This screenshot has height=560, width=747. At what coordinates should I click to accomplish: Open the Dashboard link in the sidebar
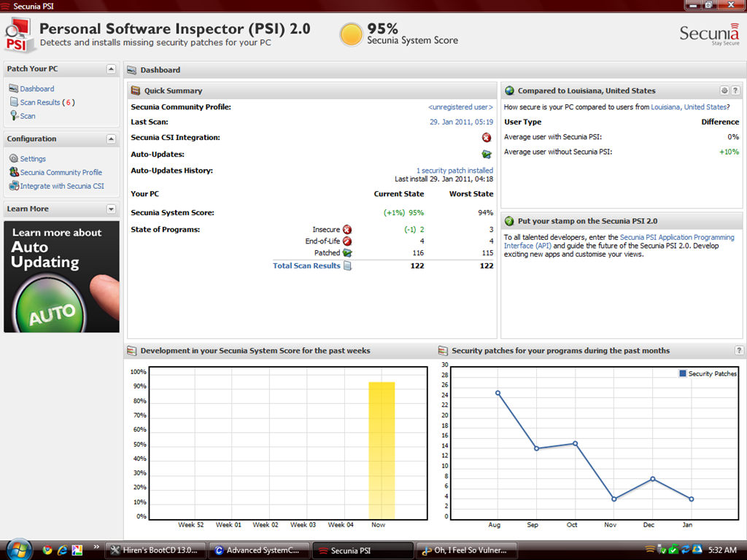click(x=37, y=88)
